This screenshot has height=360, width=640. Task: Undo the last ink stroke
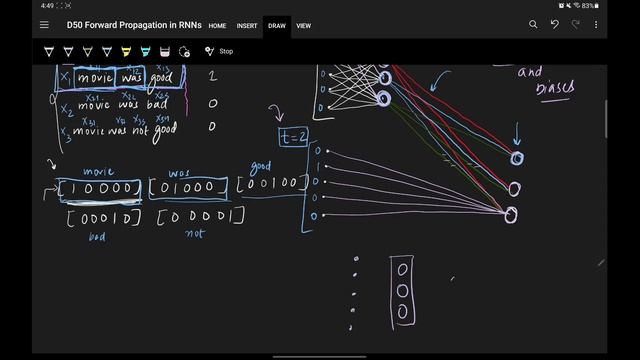pyautogui.click(x=554, y=24)
